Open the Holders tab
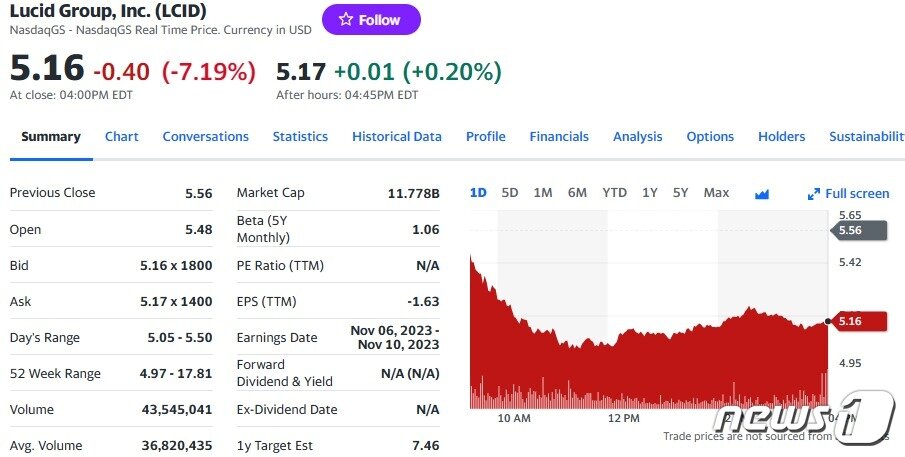Viewport: 905px width, 457px height. pos(781,137)
